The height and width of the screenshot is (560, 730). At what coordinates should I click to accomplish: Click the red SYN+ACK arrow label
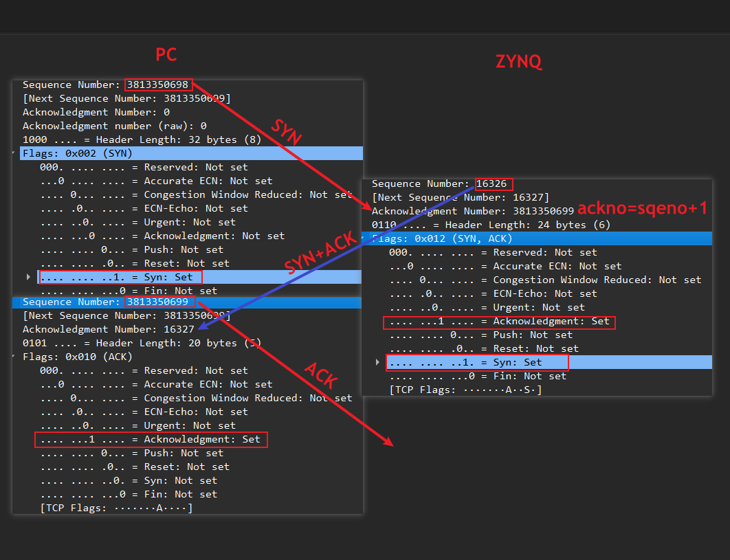(320, 254)
